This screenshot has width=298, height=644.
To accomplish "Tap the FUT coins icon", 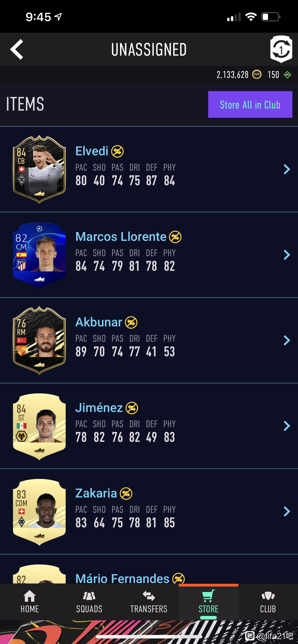I will [x=257, y=74].
